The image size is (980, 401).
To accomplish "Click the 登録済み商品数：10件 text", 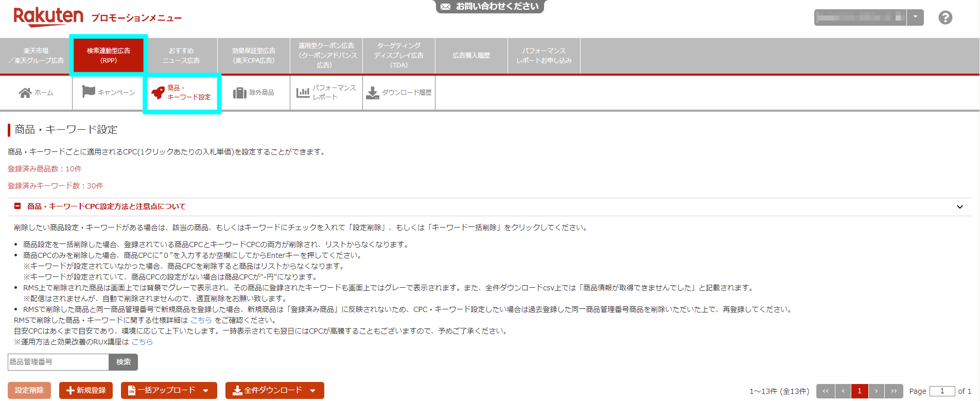I will coord(45,169).
